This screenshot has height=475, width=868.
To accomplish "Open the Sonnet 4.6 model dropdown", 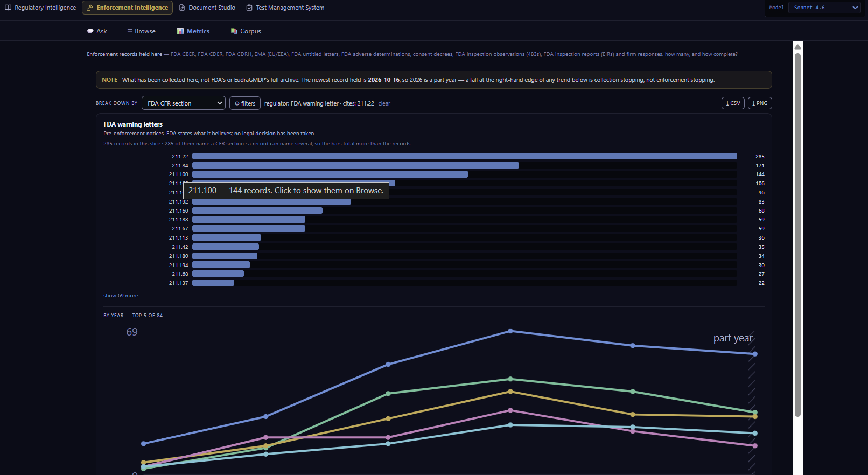I will click(825, 8).
